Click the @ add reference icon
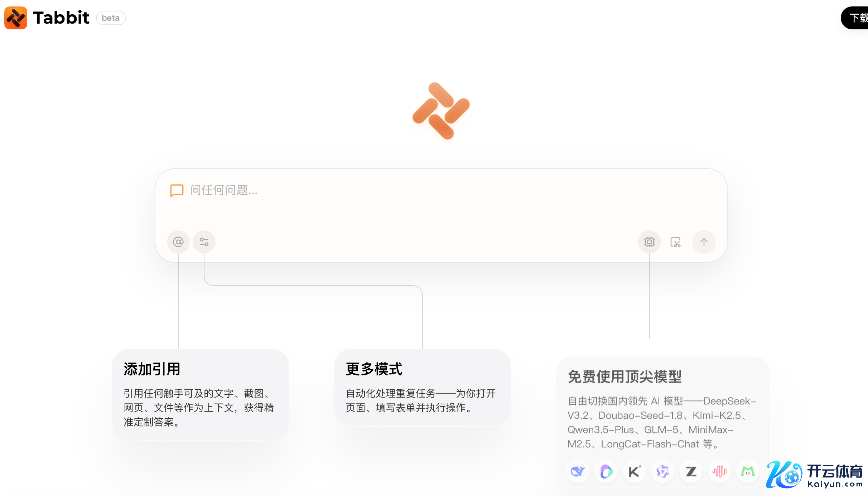 [178, 242]
